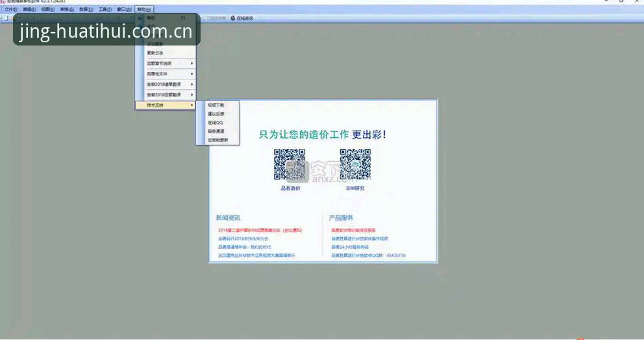This screenshot has height=340, width=644.
Task: Choose the 手动更新 menu entry
Action: [x=166, y=44]
